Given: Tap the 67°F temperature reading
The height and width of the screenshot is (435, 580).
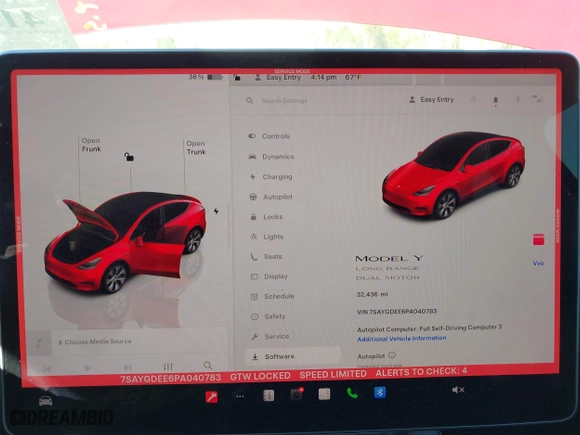Looking at the screenshot, I should coord(353,77).
